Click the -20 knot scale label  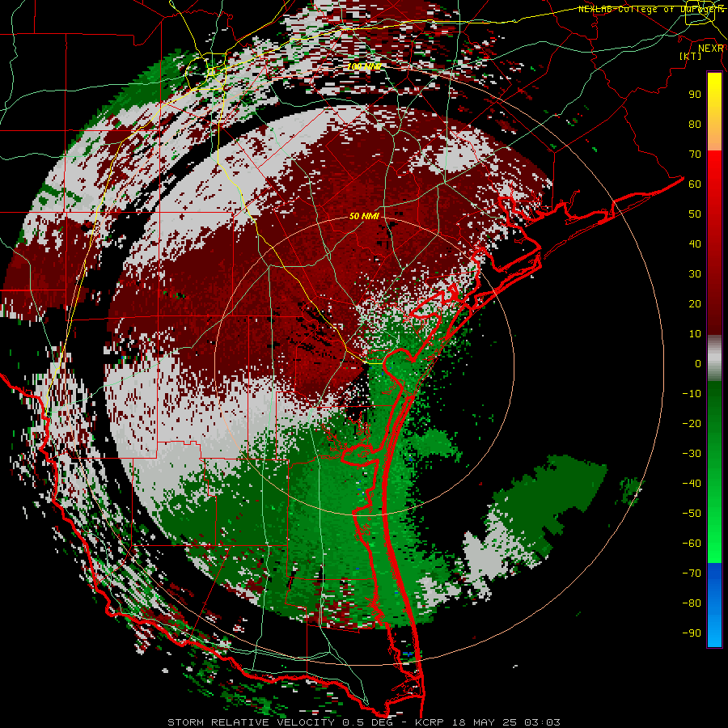coord(692,423)
